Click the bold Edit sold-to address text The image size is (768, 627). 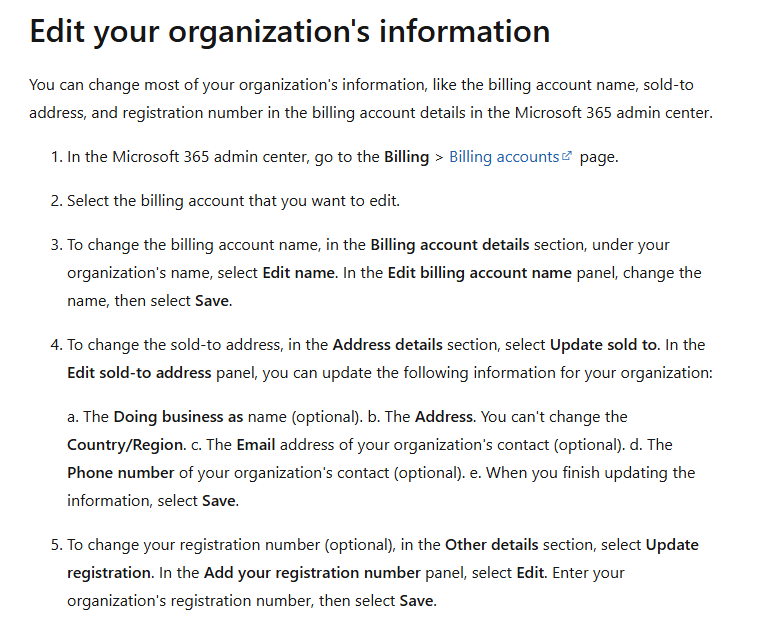tap(139, 373)
